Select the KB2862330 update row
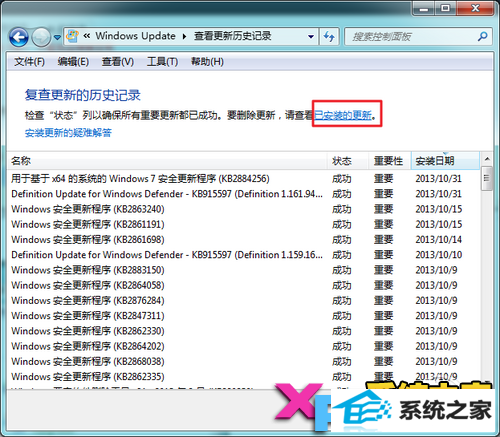The width and height of the screenshot is (500, 437). click(x=243, y=331)
